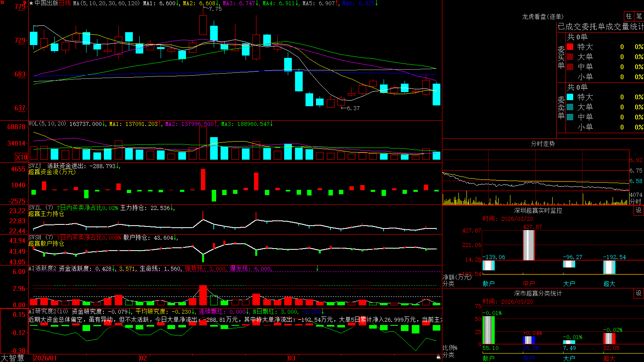This screenshot has width=644, height=362.
Task: Open the MA(5,10,20,30,60,120) indicator parameters
Action: coord(106,3)
